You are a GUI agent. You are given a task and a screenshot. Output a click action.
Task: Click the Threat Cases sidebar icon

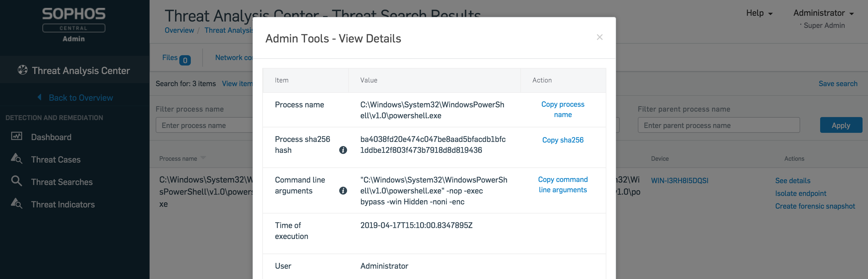click(x=17, y=159)
